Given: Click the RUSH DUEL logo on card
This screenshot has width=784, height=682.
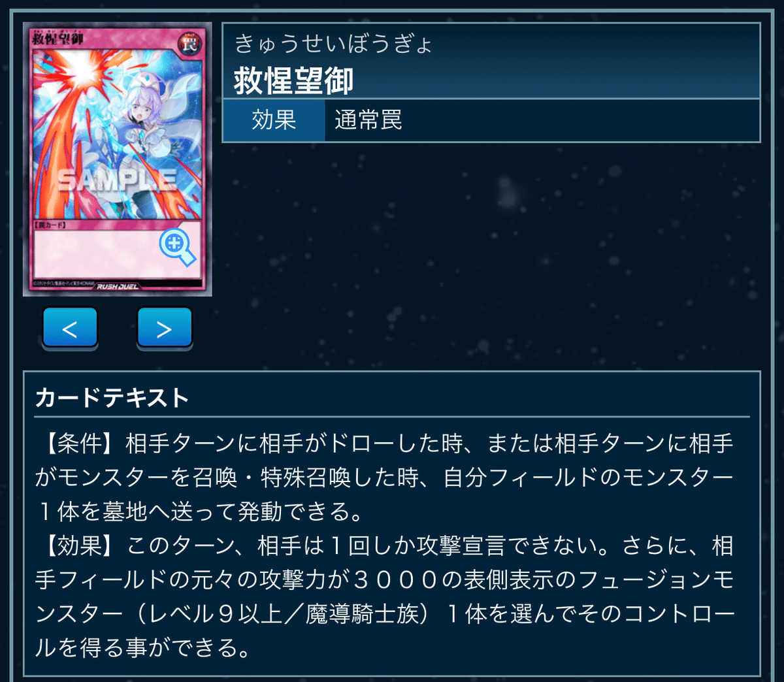Looking at the screenshot, I should tap(118, 286).
